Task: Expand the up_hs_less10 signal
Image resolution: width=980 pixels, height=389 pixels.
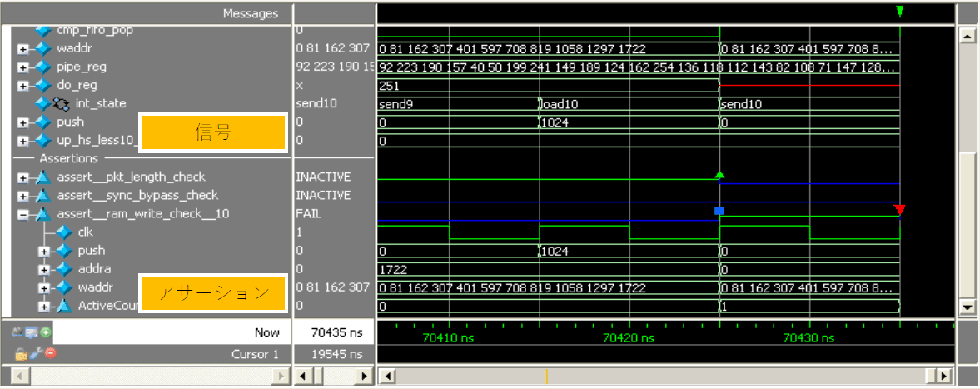Action: [23, 141]
